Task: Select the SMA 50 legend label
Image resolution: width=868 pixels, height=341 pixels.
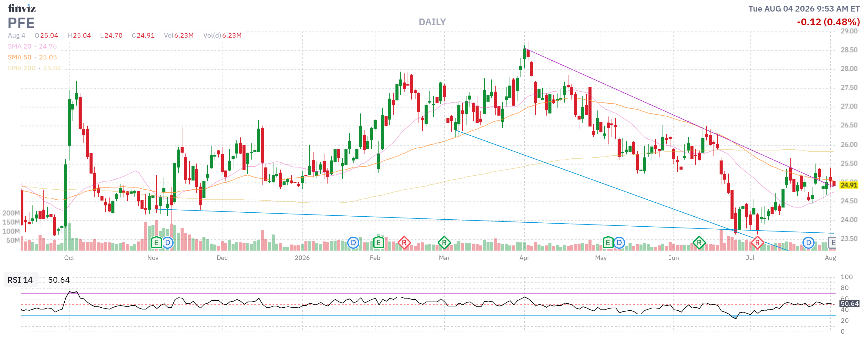Action: [19, 57]
